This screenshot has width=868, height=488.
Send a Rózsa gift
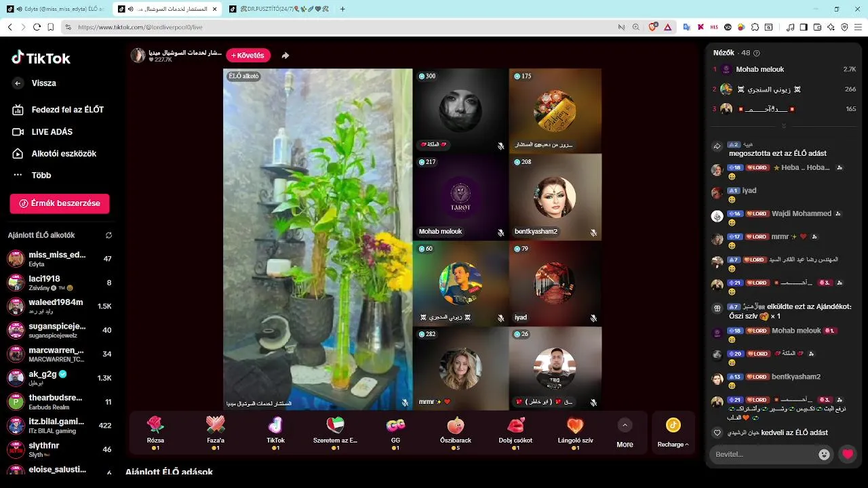155,433
